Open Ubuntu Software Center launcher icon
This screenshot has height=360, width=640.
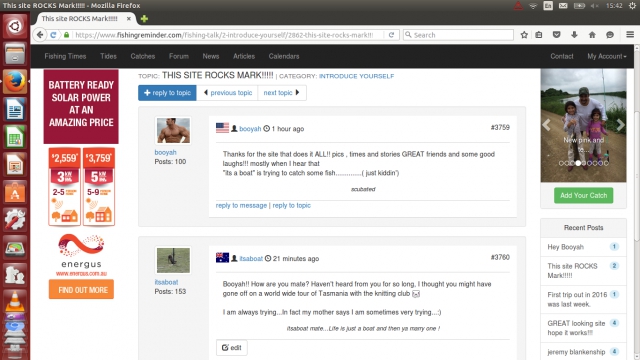15,193
